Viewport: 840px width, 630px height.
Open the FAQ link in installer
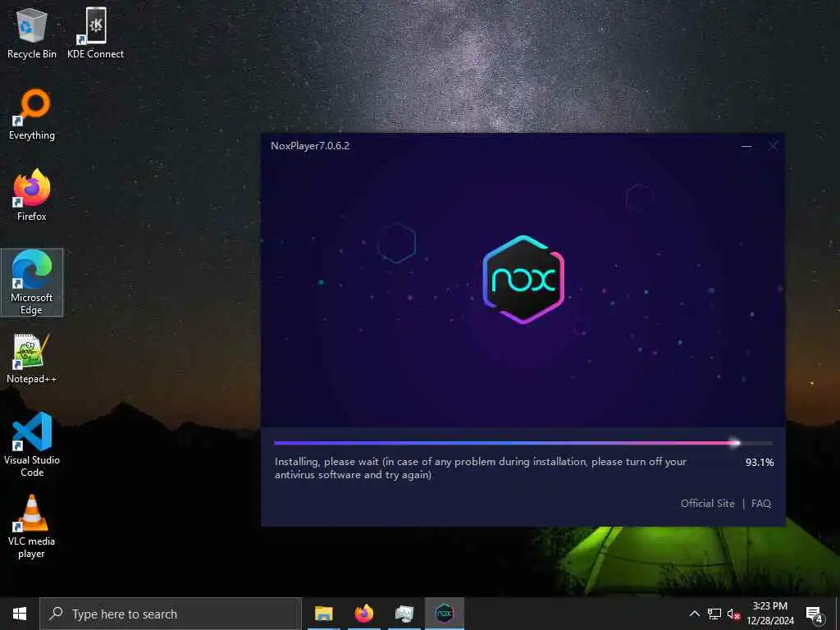[760, 503]
